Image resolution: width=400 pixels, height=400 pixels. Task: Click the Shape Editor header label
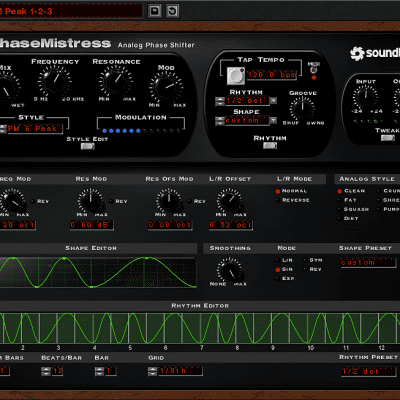point(91,248)
